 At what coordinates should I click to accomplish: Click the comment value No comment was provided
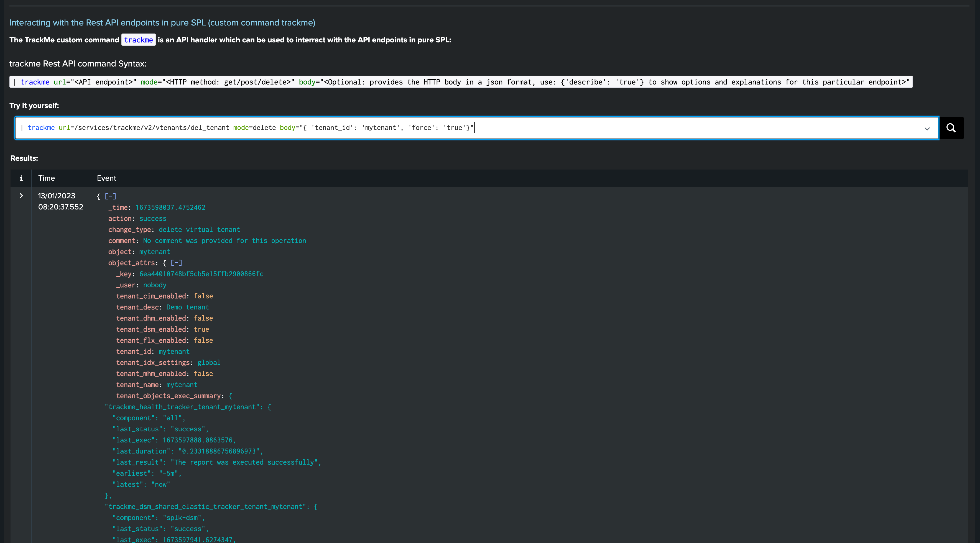[x=224, y=241]
